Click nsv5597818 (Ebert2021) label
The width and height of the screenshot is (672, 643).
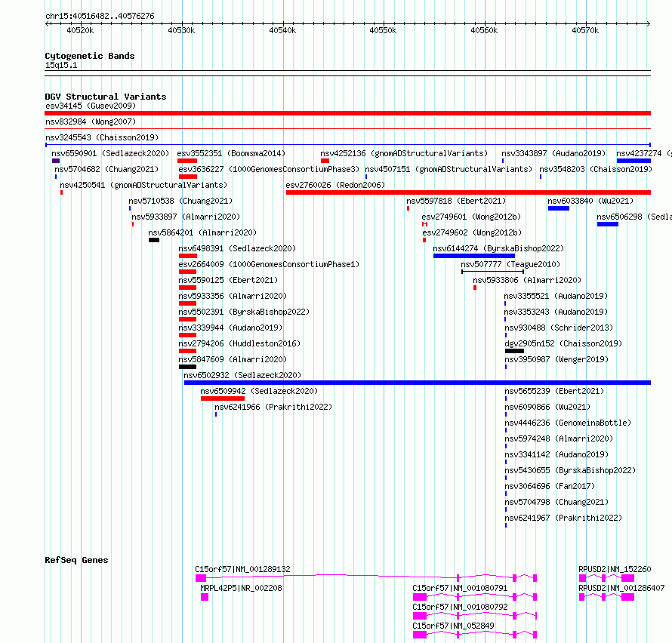(x=456, y=201)
